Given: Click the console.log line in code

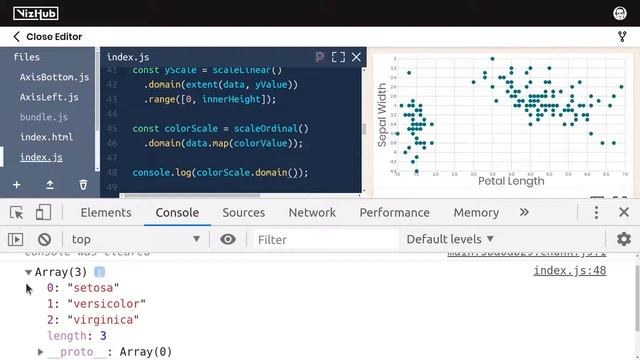Looking at the screenshot, I should tap(220, 173).
